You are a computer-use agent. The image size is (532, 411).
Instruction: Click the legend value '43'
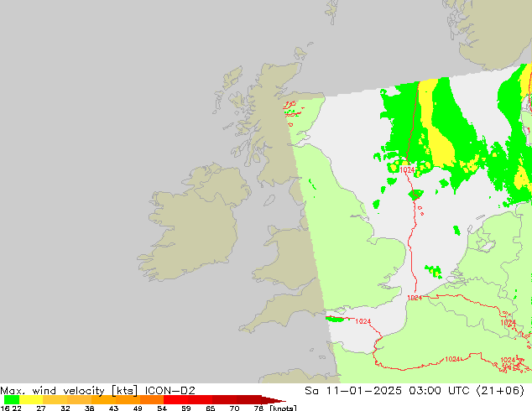[x=113, y=408]
